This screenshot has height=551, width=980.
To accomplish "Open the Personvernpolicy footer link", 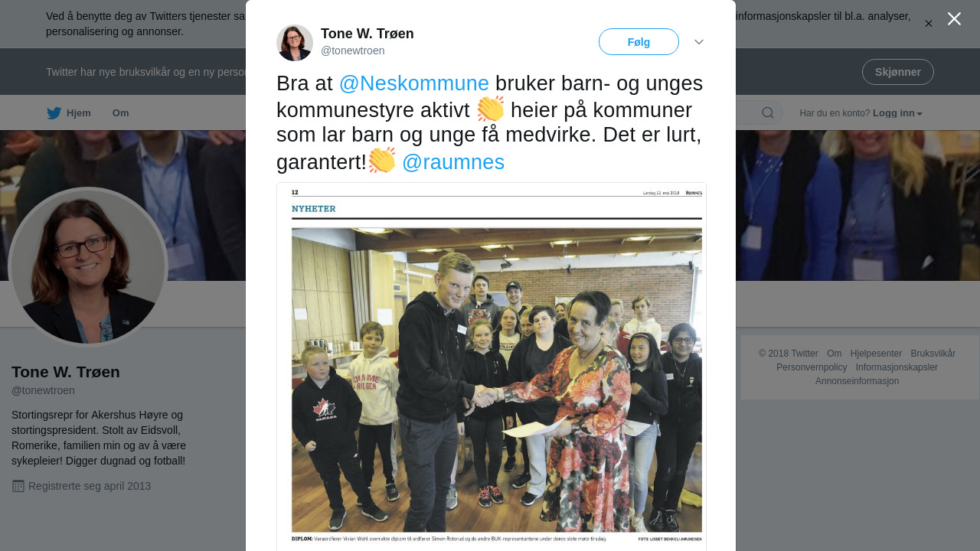I will click(812, 367).
